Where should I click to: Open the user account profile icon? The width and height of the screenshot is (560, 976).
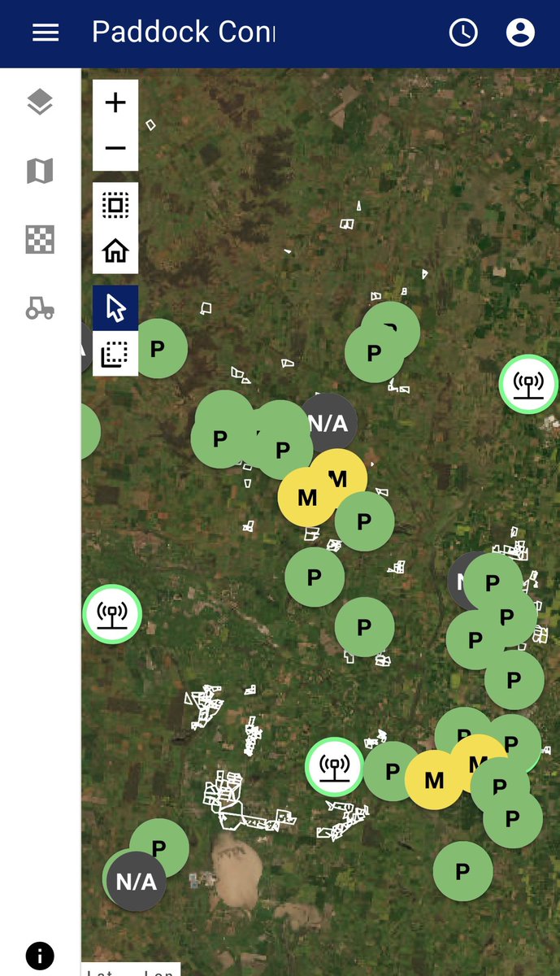tap(520, 33)
